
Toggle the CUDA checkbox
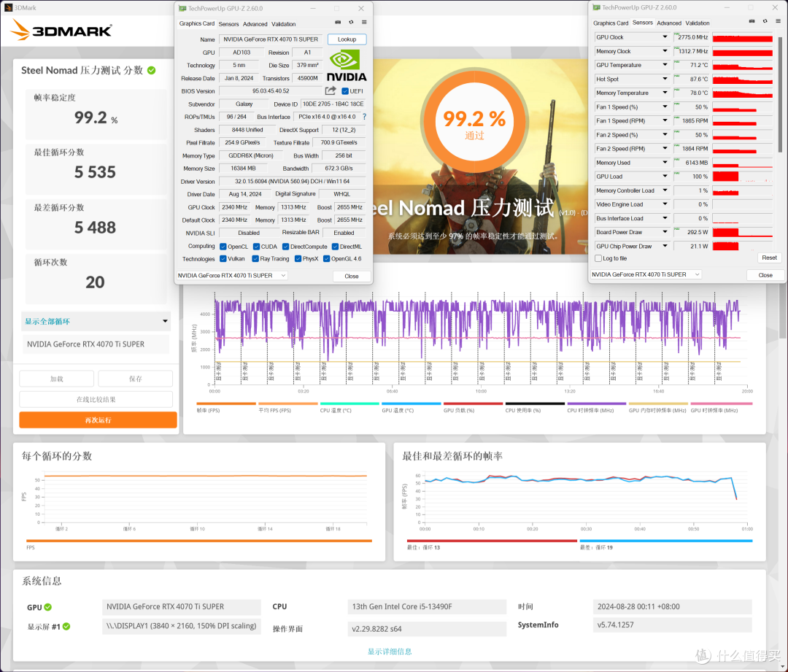click(x=256, y=247)
